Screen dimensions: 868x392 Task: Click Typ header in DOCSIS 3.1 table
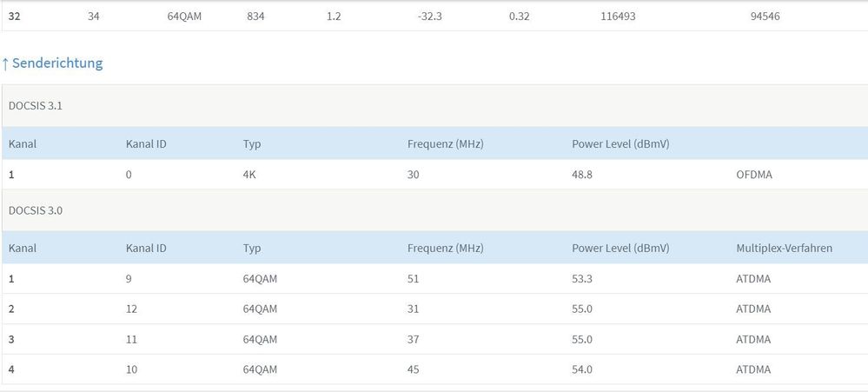click(252, 143)
